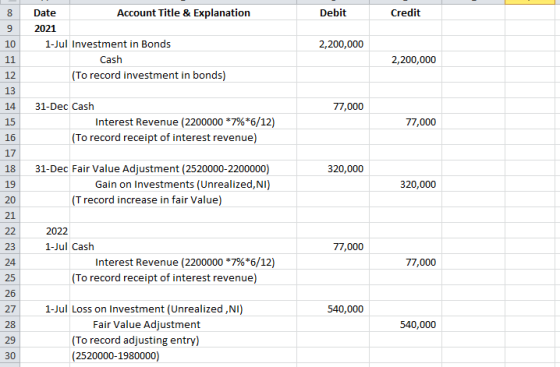Click row header 21
This screenshot has height=367, width=560.
click(10, 215)
